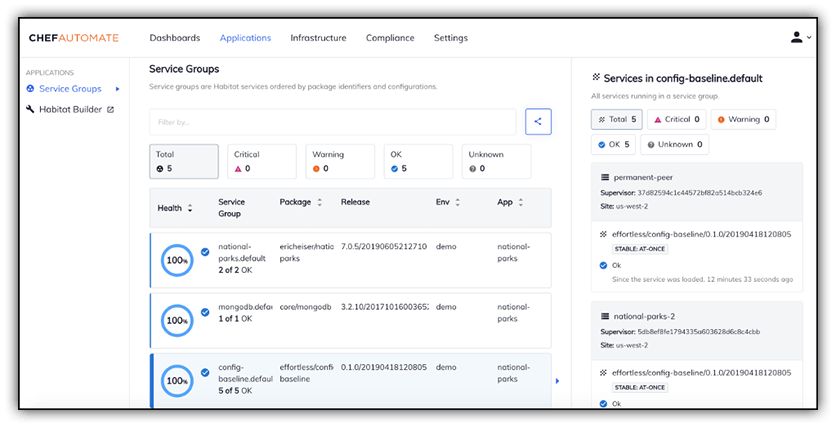Click the share filter button
This screenshot has width=838, height=429.
(x=538, y=121)
